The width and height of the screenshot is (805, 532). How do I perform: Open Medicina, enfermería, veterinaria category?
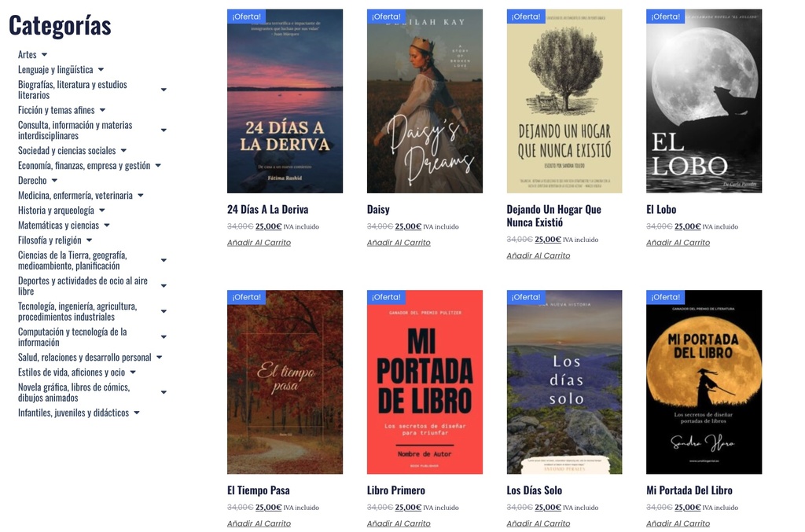click(x=75, y=196)
